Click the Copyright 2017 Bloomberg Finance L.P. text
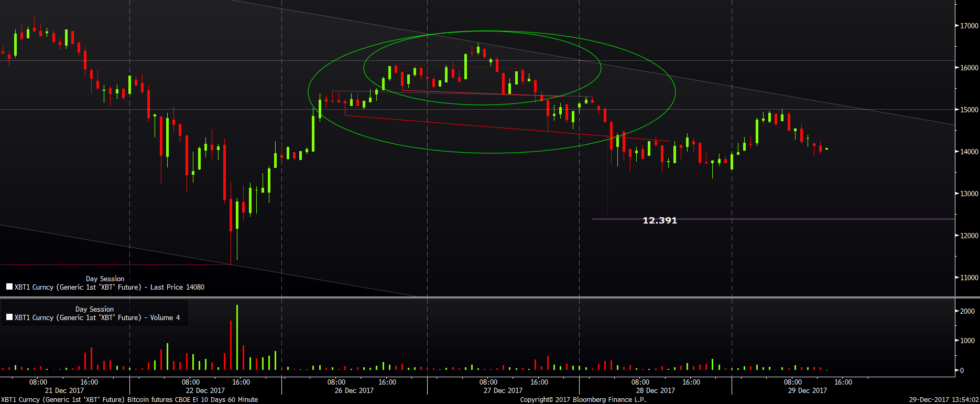 click(x=583, y=400)
